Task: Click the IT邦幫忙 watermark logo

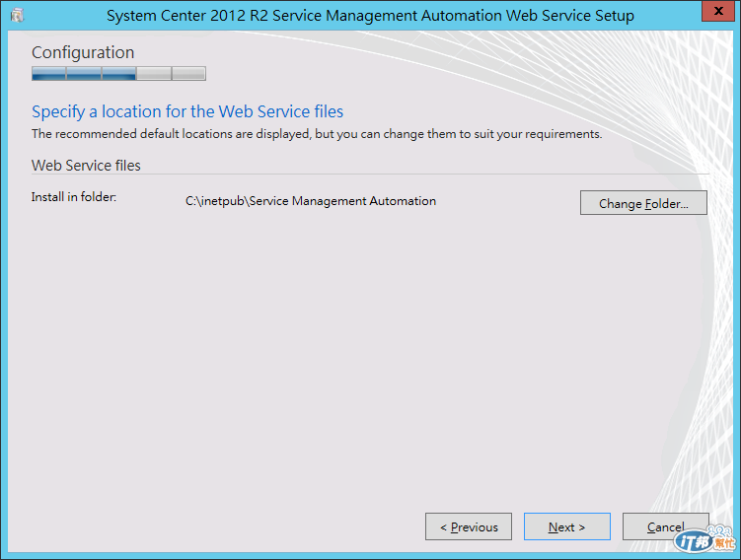Action: point(705,541)
